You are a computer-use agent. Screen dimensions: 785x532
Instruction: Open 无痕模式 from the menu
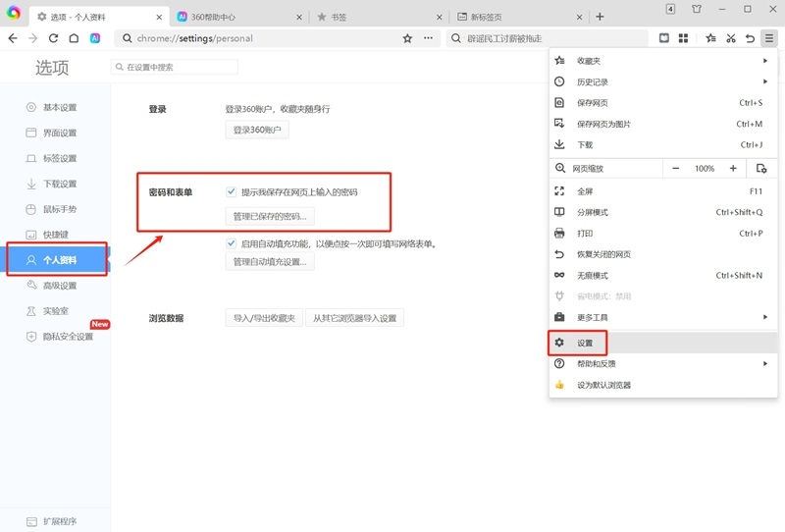tap(663, 276)
